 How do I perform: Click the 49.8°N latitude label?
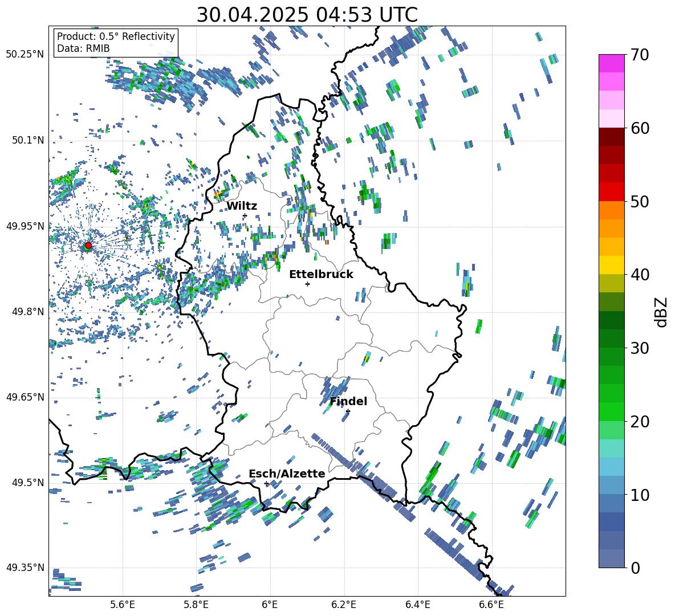point(28,312)
